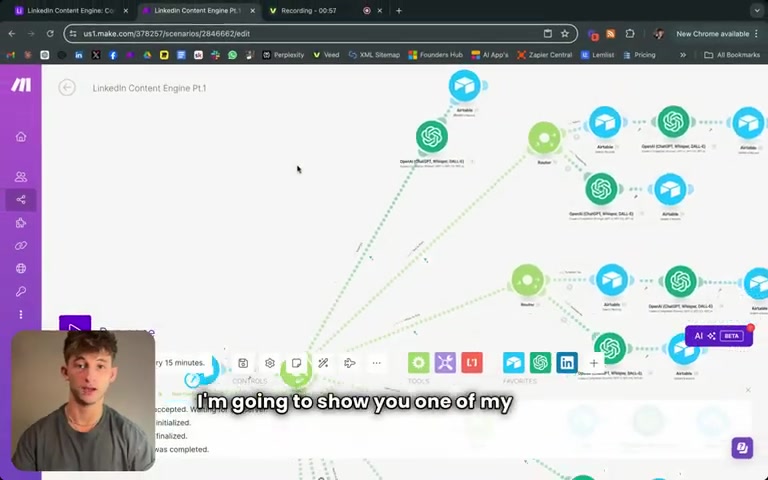Open the Zapier Central bookmark
768x480 pixels.
(544, 55)
